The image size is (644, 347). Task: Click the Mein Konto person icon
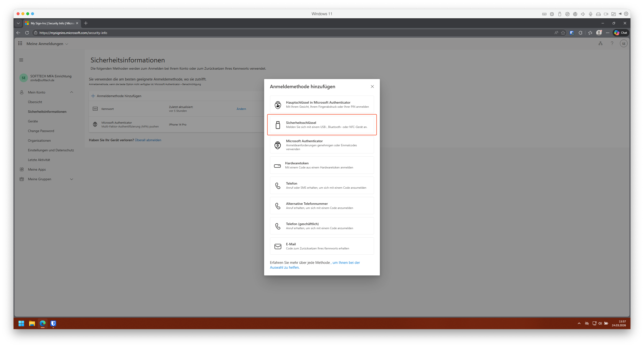[x=22, y=92]
